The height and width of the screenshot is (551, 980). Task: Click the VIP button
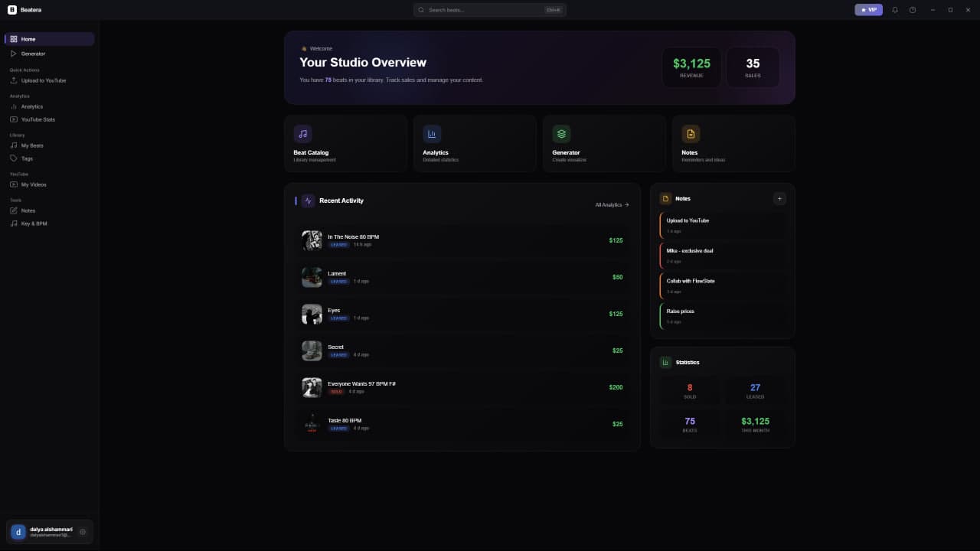[868, 10]
